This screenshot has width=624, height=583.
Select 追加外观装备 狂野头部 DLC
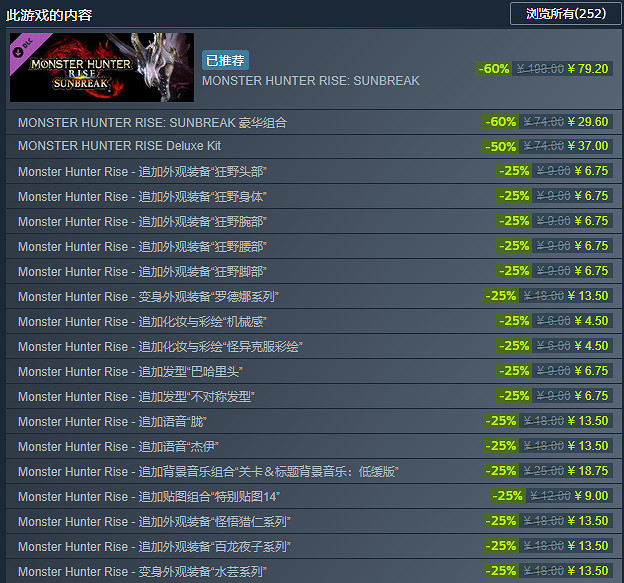(x=314, y=172)
